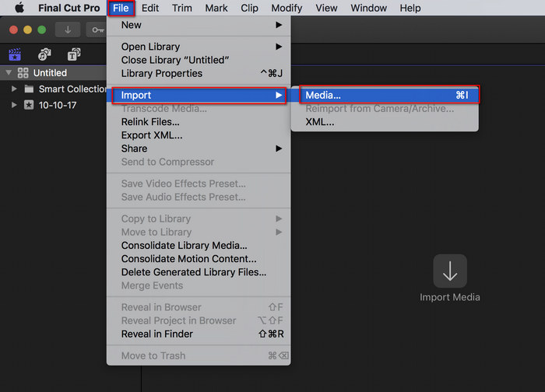The width and height of the screenshot is (545, 392).
Task: Select Close Library "Untitled"
Action: coord(199,60)
